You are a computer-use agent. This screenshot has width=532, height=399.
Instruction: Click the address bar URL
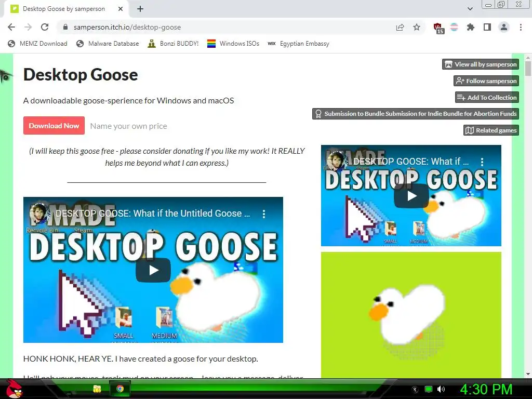pos(127,27)
